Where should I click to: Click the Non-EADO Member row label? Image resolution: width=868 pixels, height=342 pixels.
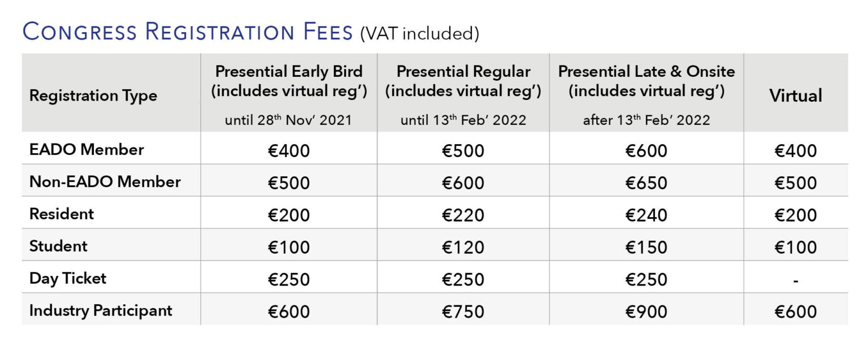point(105,181)
